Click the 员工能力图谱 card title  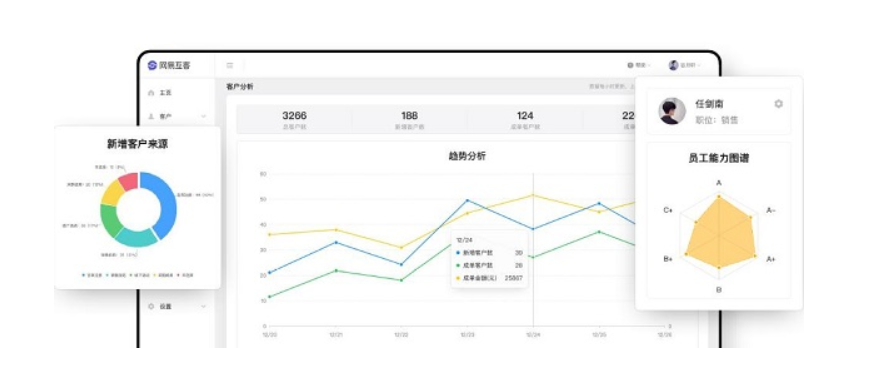(x=718, y=158)
